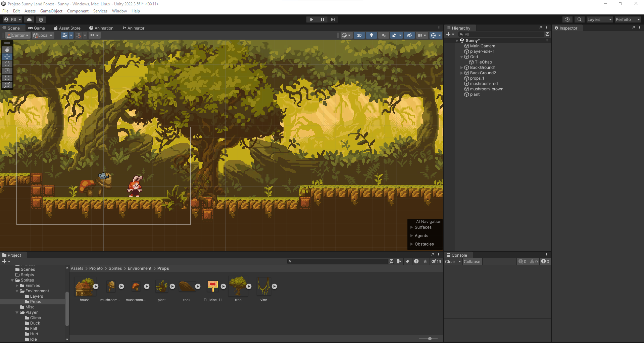Select the Rotate tool
Image resolution: width=644 pixels, height=343 pixels.
7,64
